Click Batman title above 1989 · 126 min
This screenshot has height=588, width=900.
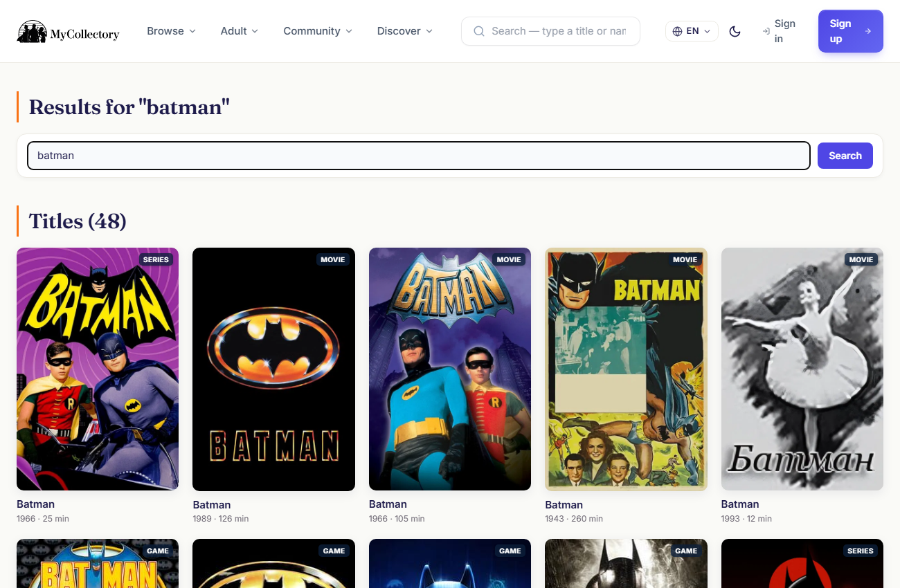pyautogui.click(x=212, y=505)
